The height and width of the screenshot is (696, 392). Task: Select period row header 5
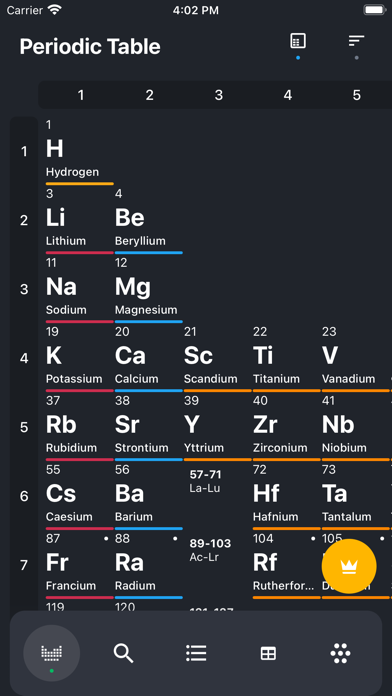coord(24,427)
